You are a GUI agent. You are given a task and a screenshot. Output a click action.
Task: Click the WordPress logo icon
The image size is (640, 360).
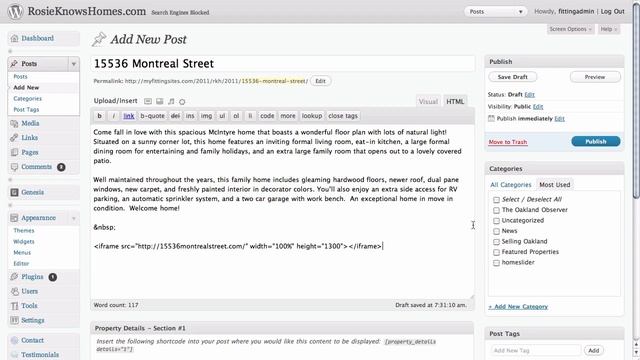point(16,11)
